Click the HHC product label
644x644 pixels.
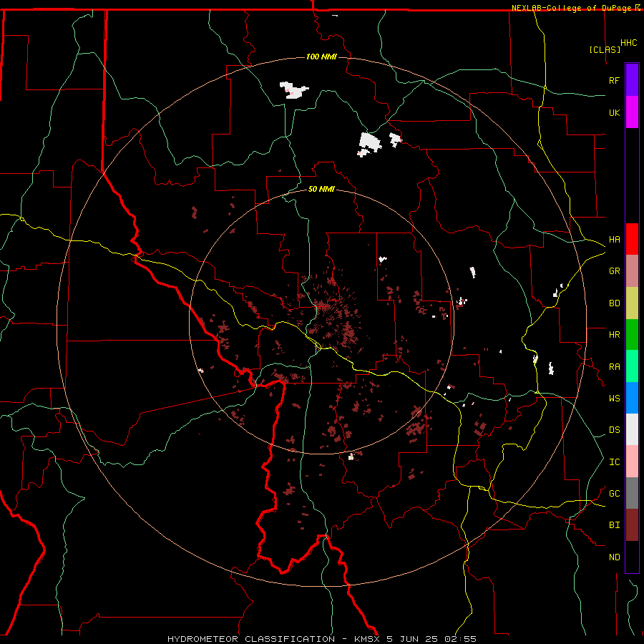pyautogui.click(x=628, y=43)
